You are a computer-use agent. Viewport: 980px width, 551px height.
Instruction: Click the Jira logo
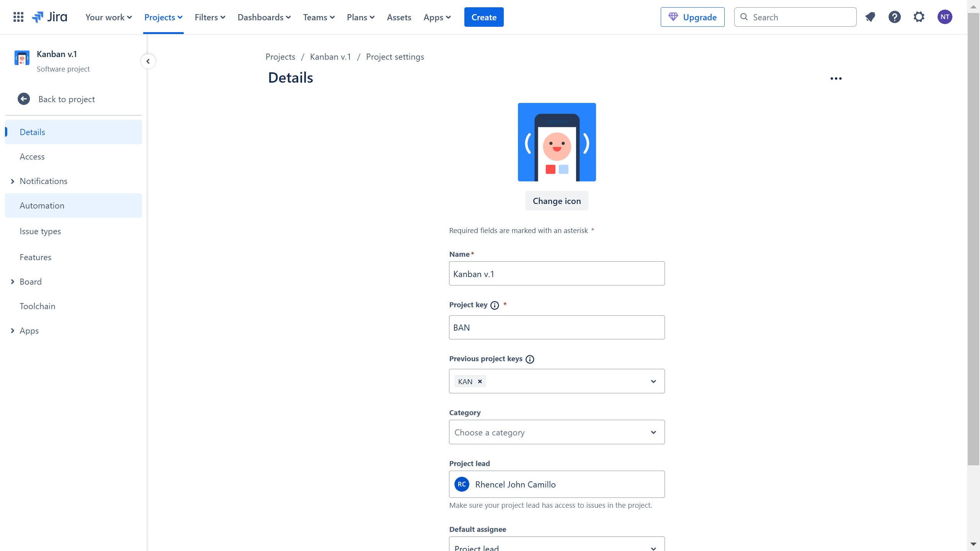(x=49, y=17)
